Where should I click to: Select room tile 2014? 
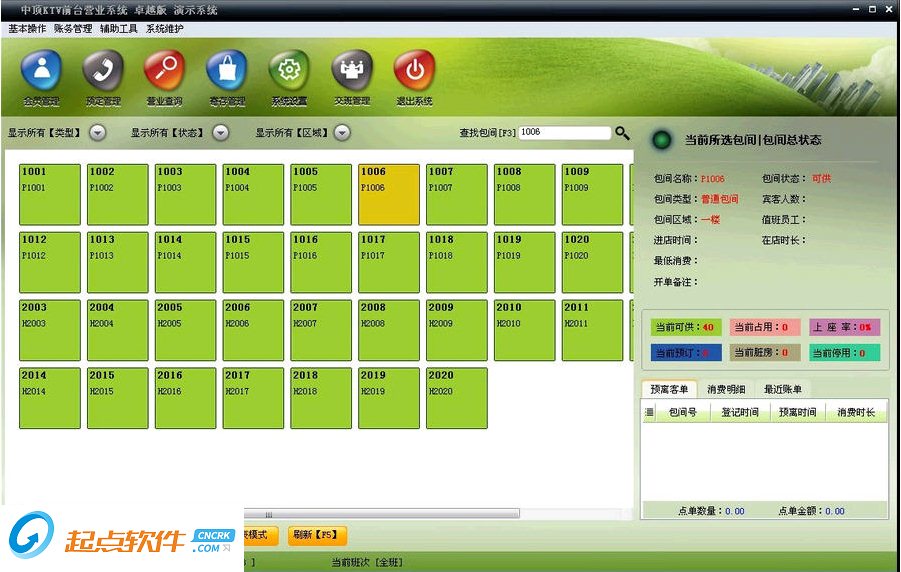[x=50, y=398]
